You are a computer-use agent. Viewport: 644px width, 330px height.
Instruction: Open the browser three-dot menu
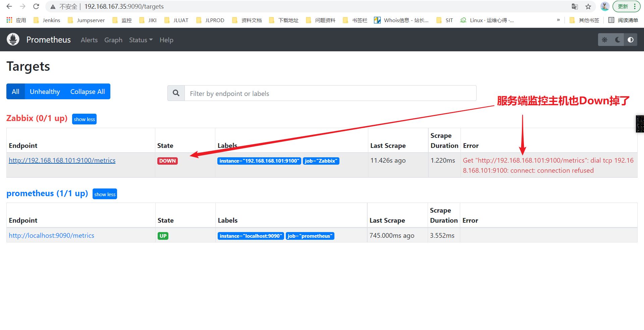[x=635, y=6]
